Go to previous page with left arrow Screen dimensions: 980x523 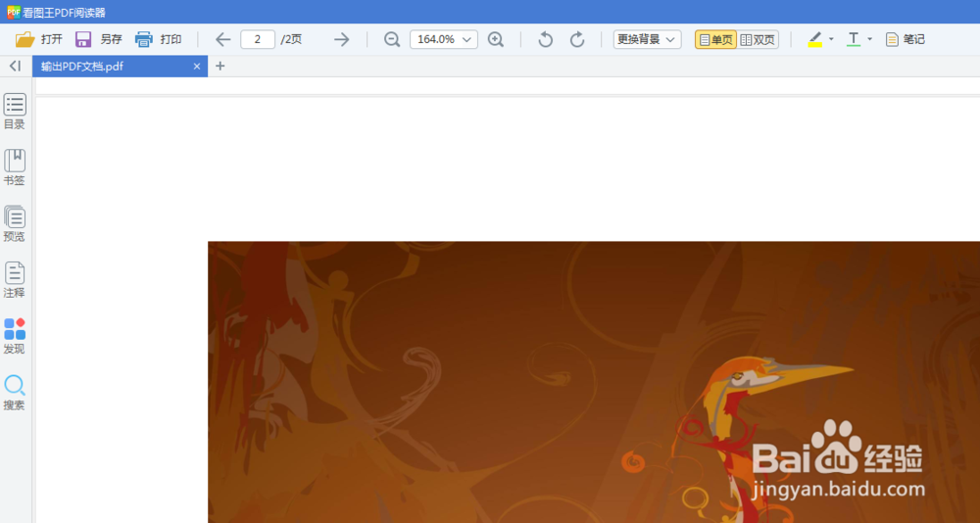point(223,39)
